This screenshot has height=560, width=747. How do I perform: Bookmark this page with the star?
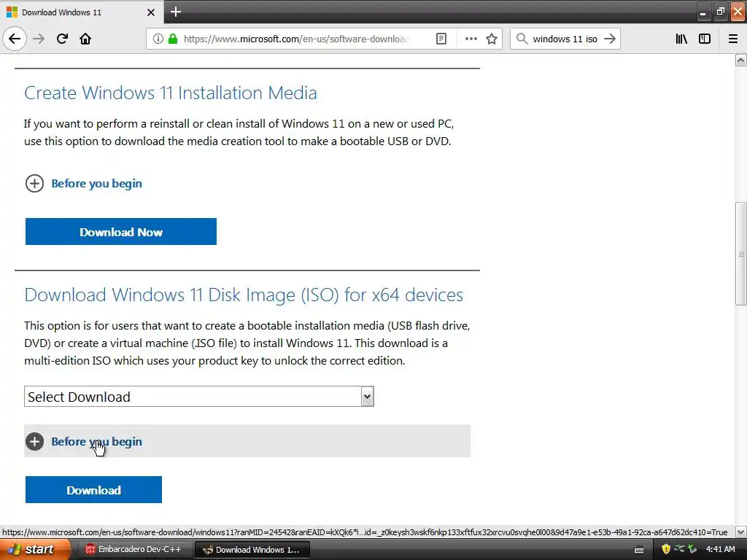pyautogui.click(x=492, y=39)
